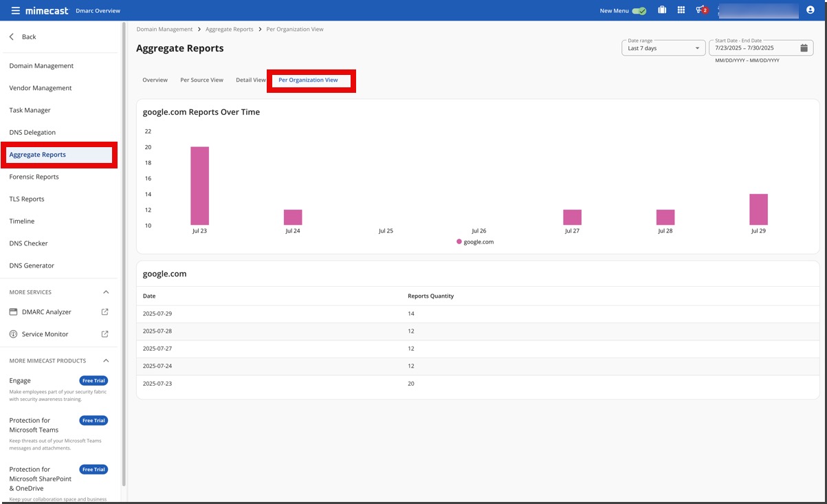Open Task Manager in sidebar
Viewport: 827px width, 504px height.
pos(30,110)
